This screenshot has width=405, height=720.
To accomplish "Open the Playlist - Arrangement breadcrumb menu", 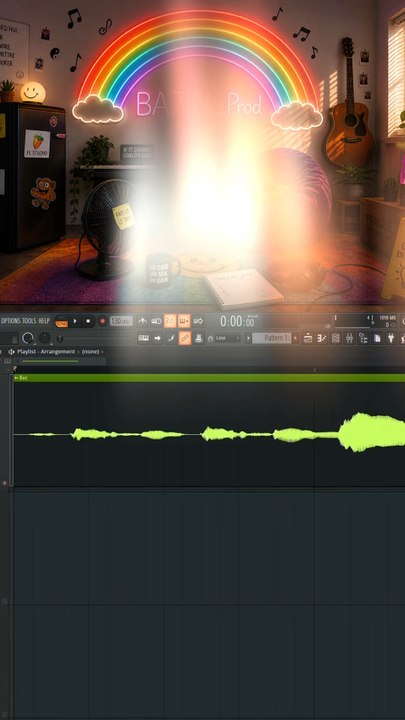I will pos(46,352).
